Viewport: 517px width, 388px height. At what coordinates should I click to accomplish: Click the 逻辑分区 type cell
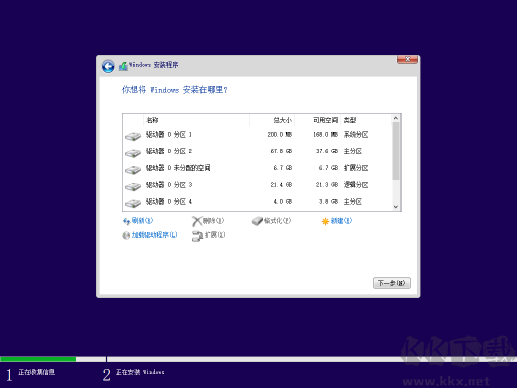point(356,185)
